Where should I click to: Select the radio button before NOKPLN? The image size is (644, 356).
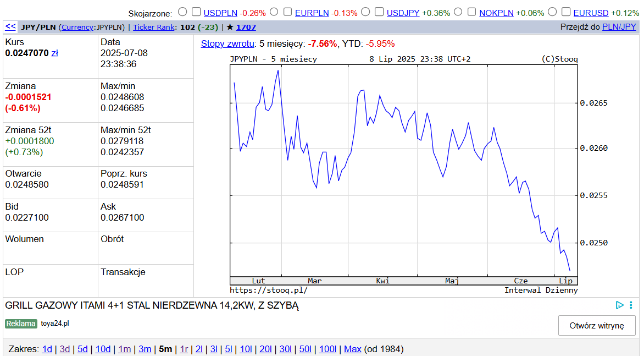[458, 12]
